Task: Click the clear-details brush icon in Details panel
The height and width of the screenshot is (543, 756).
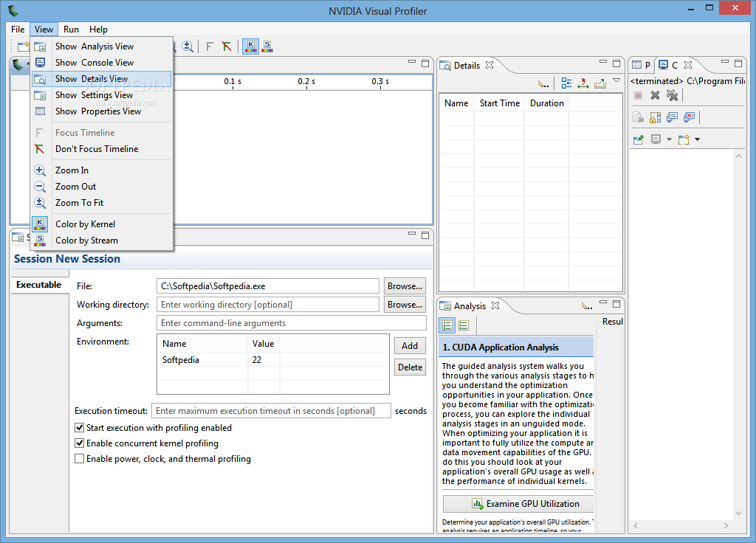Action: [x=543, y=84]
